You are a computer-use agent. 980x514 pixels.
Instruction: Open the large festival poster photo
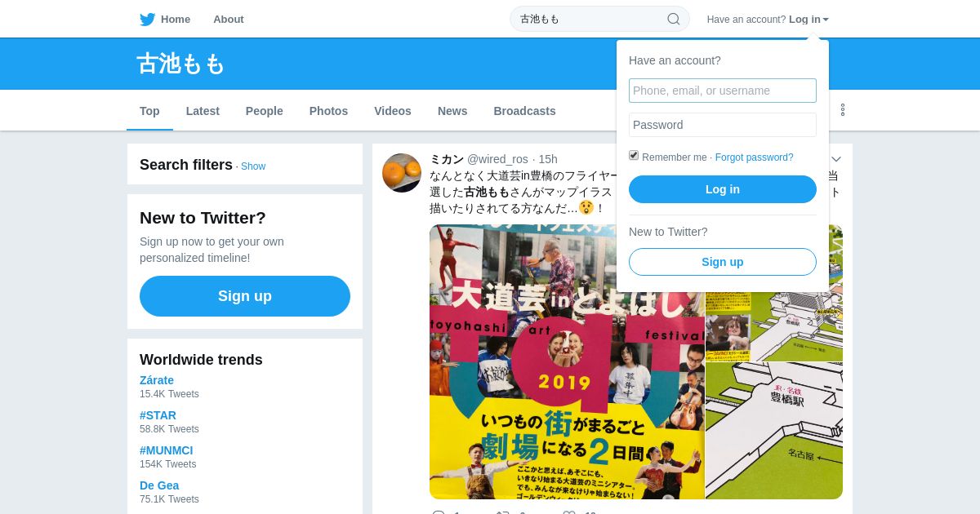(567, 362)
